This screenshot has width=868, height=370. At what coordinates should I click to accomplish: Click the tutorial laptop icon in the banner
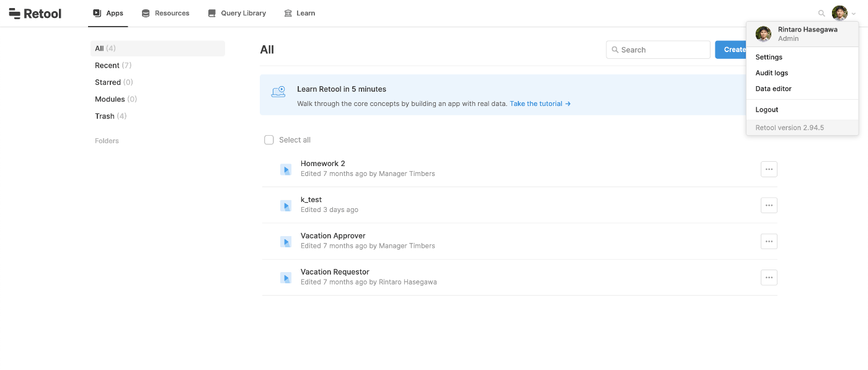pos(278,92)
